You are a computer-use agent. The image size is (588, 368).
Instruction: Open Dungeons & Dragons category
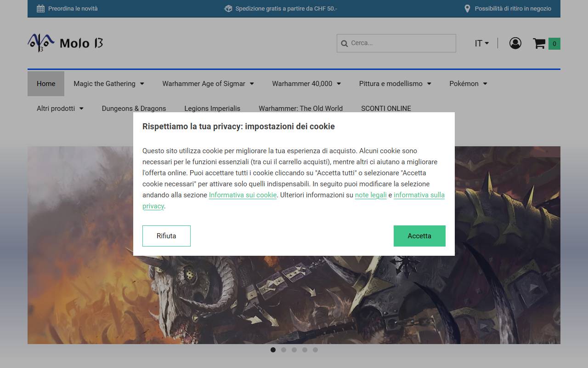(134, 109)
